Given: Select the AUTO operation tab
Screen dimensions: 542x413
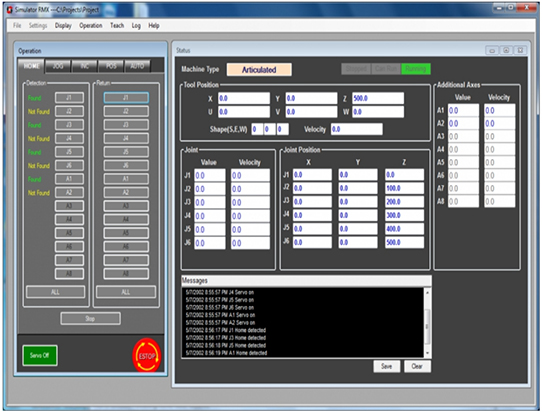Looking at the screenshot, I should point(137,66).
